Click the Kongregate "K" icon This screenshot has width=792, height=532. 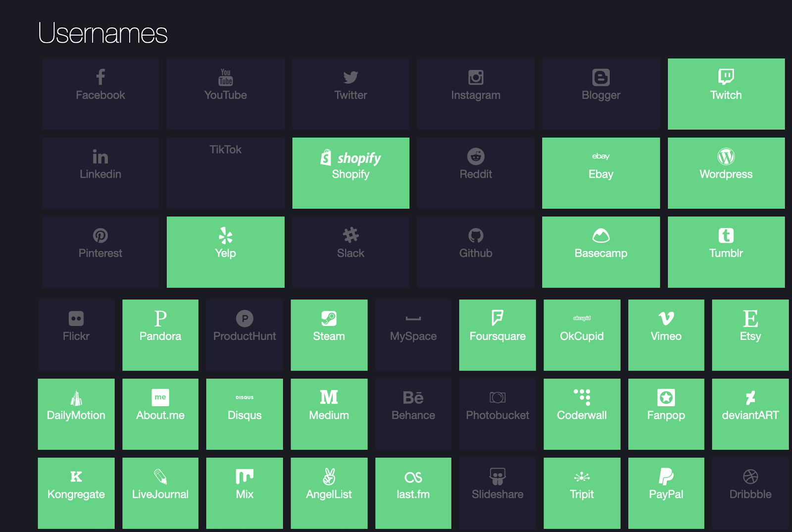tap(76, 477)
